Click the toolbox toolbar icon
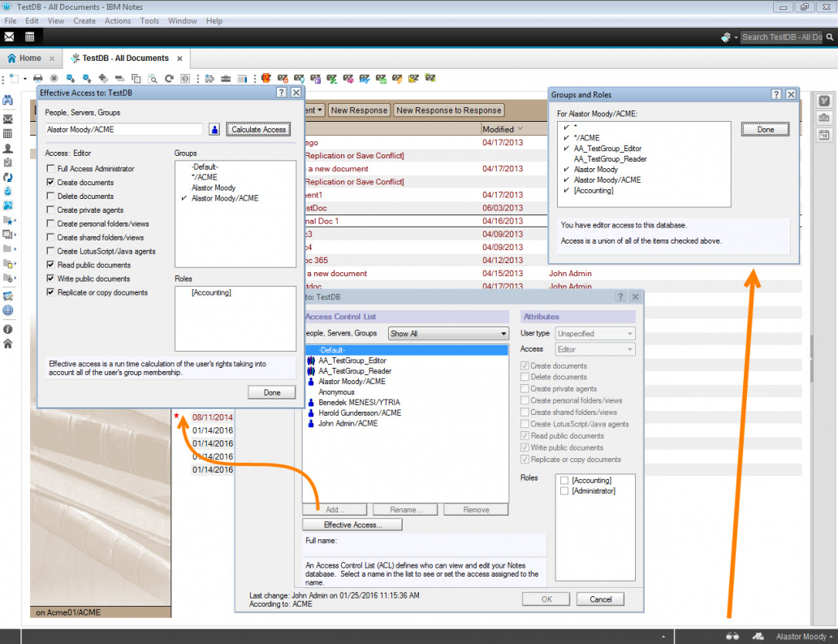Viewport: 838px width, 644px height. click(x=226, y=79)
